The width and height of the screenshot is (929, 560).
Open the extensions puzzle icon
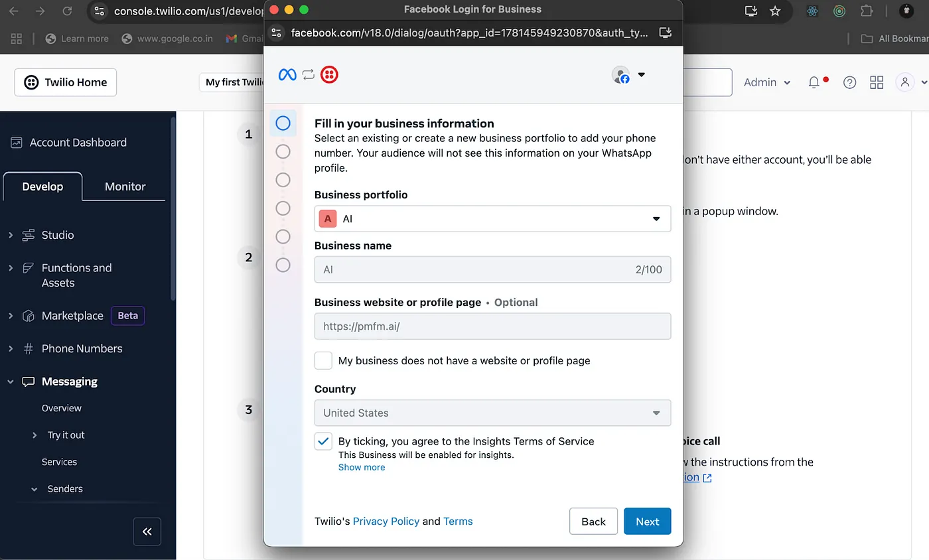tap(867, 11)
